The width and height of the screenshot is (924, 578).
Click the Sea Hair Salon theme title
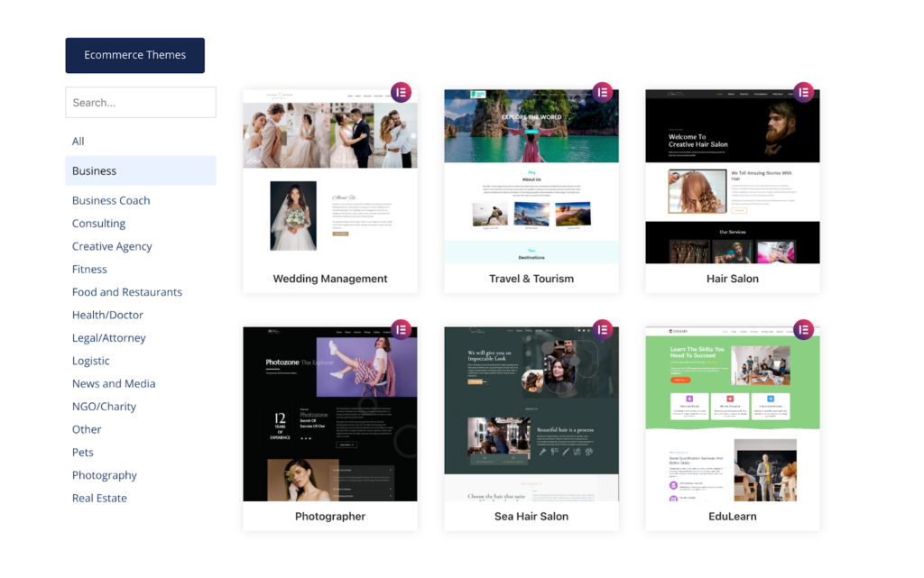click(x=531, y=517)
